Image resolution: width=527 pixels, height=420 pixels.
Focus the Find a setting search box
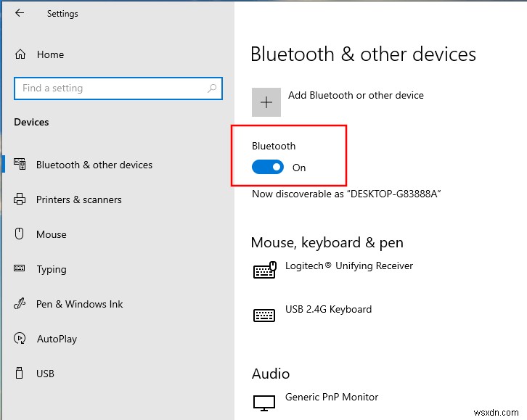(x=118, y=88)
